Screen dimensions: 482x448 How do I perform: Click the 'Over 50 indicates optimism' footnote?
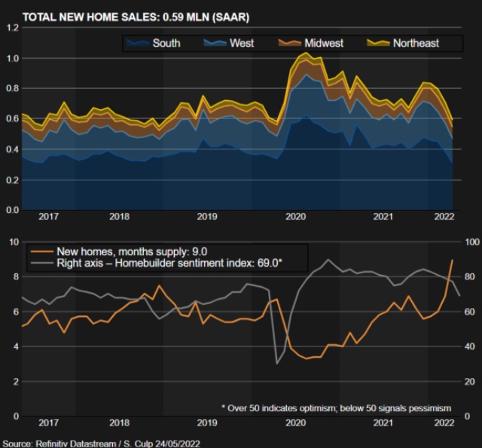(x=336, y=407)
